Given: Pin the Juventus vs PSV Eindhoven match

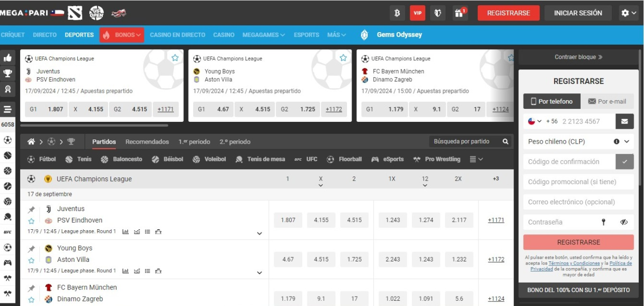Looking at the screenshot, I should pyautogui.click(x=32, y=210).
